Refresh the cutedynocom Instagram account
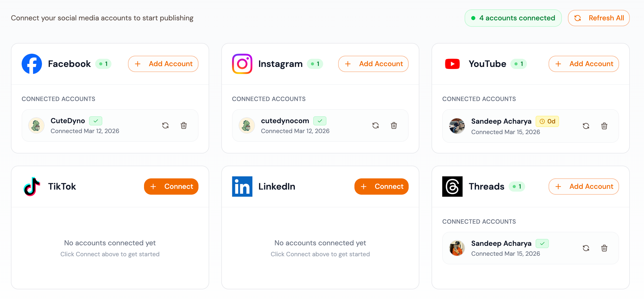This screenshot has height=299, width=644. [x=376, y=125]
